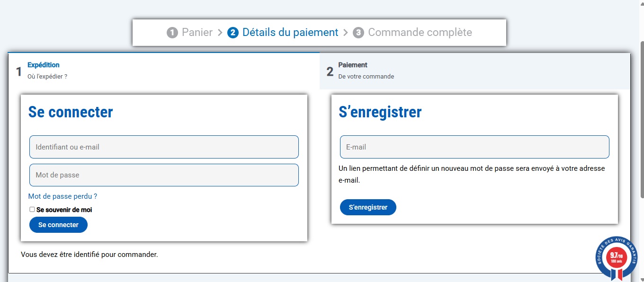Click into the Mot de passe field
The width and height of the screenshot is (644, 282).
[x=164, y=175]
